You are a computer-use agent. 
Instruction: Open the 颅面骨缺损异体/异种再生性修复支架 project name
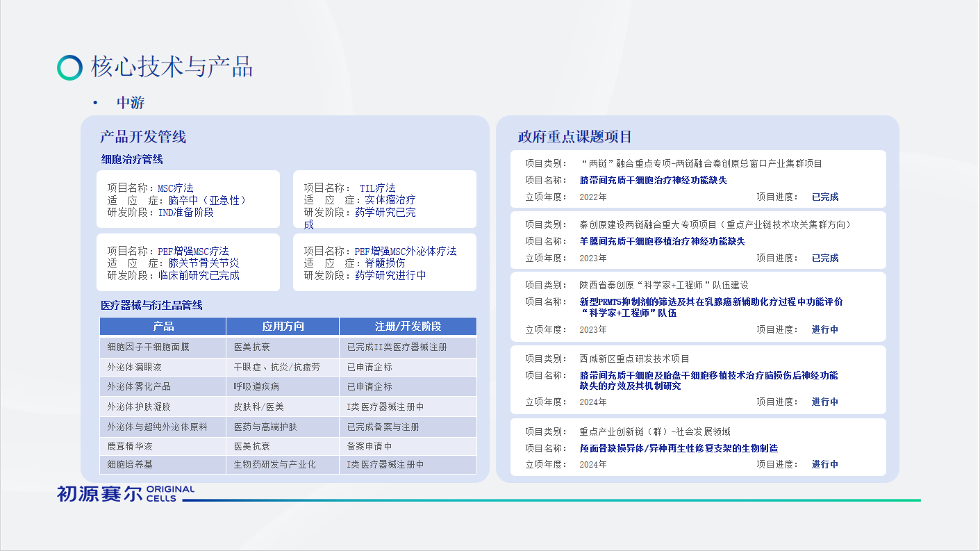click(x=679, y=448)
